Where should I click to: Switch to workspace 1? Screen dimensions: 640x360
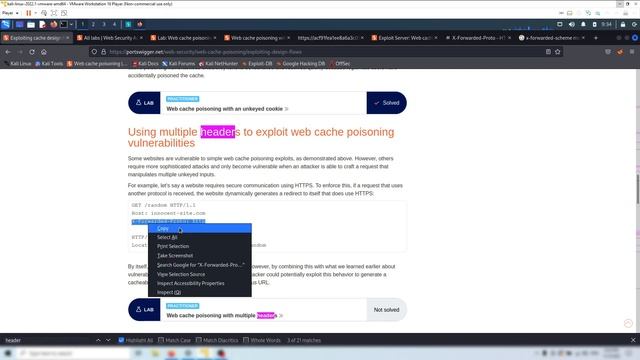[x=82, y=24]
